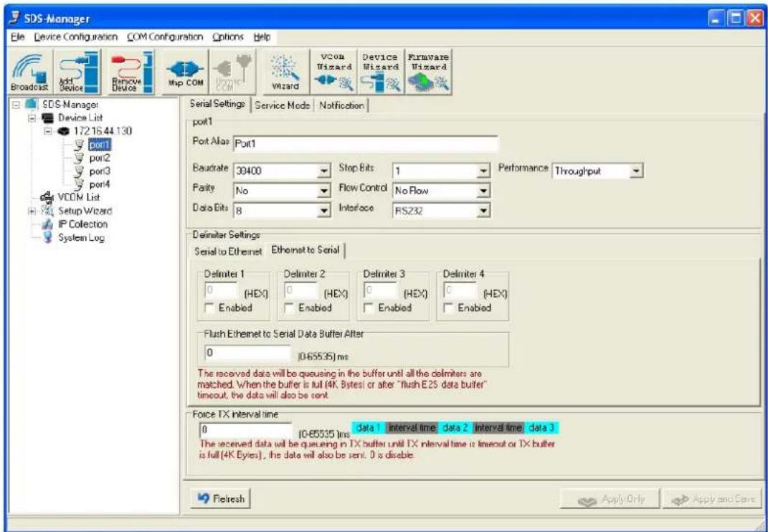
Task: Enable Delimiter 3 checkbox
Action: [x=369, y=308]
